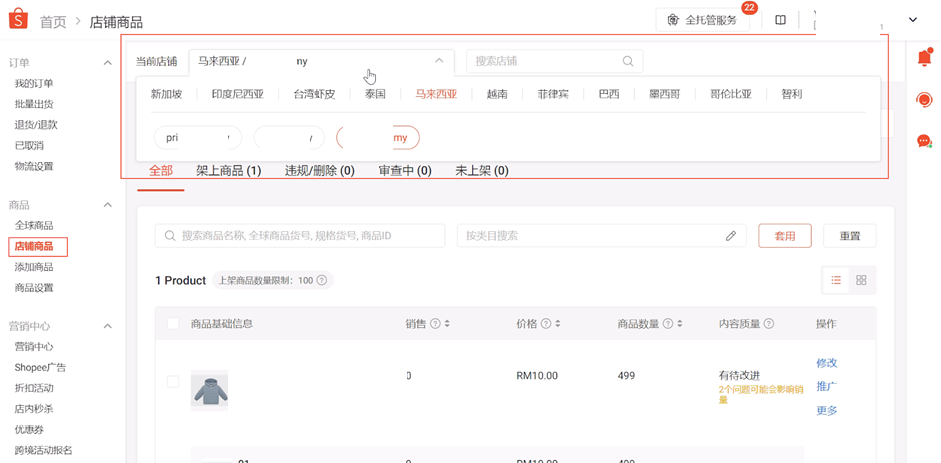Select 巴西 region tab

click(x=609, y=94)
